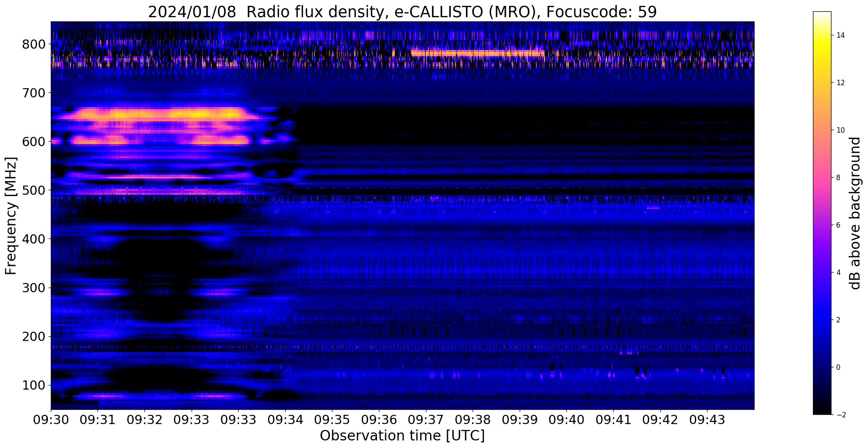The height and width of the screenshot is (448, 868).
Task: Click the 09:32 time tick label
Action: point(145,420)
